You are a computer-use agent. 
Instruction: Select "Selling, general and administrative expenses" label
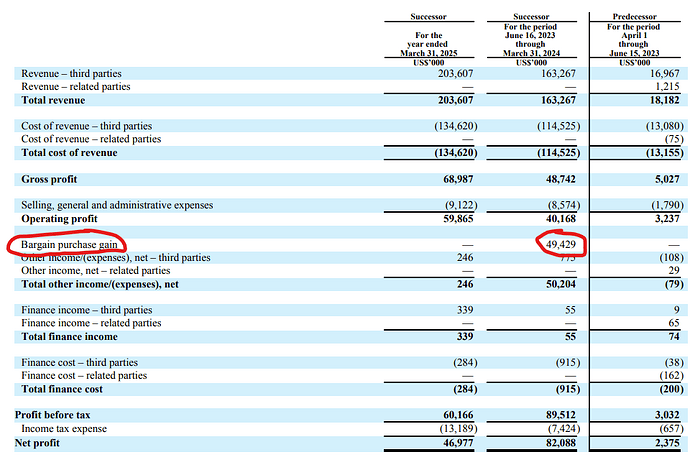(117, 205)
